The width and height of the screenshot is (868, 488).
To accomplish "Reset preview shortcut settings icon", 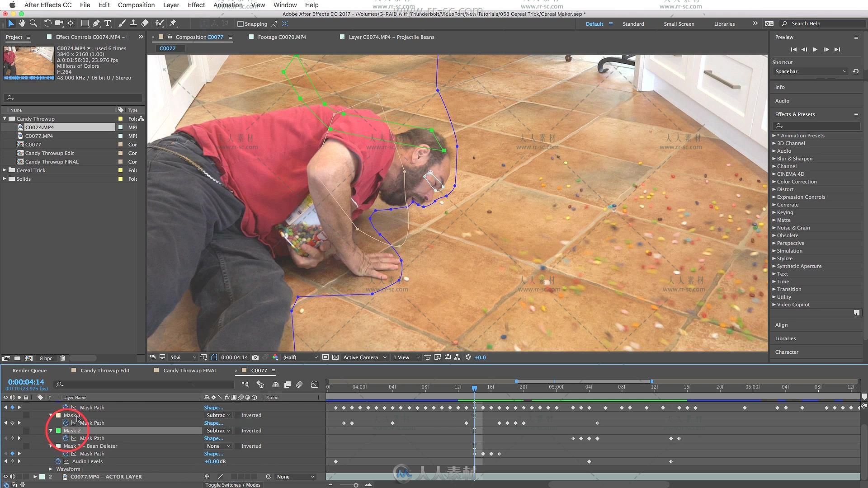I will pos(855,71).
